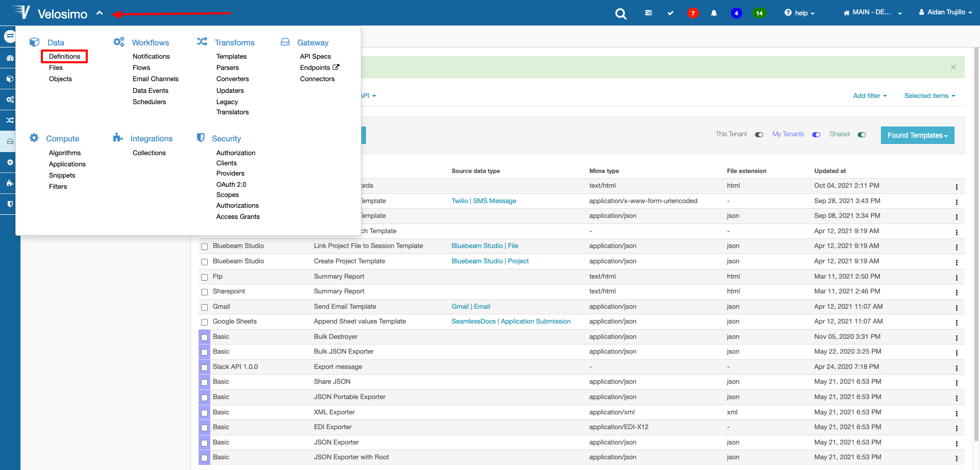Open the help dropdown
This screenshot has width=980, height=470.
click(x=799, y=13)
